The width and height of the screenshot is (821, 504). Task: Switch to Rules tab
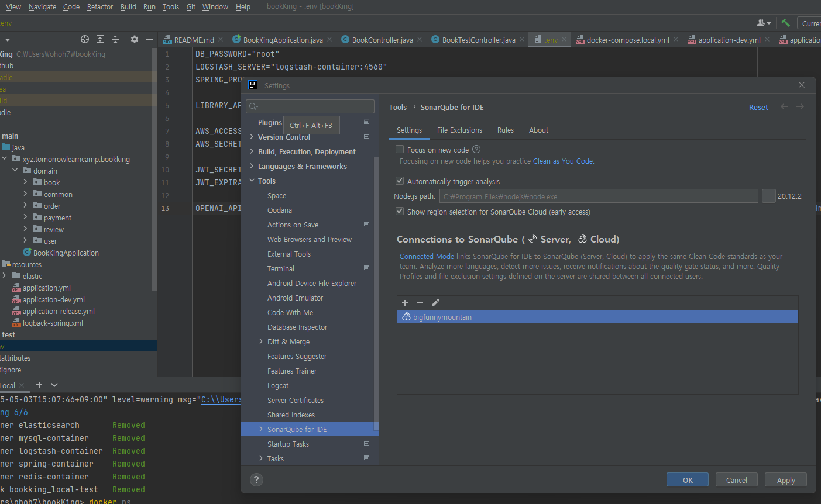click(x=506, y=130)
